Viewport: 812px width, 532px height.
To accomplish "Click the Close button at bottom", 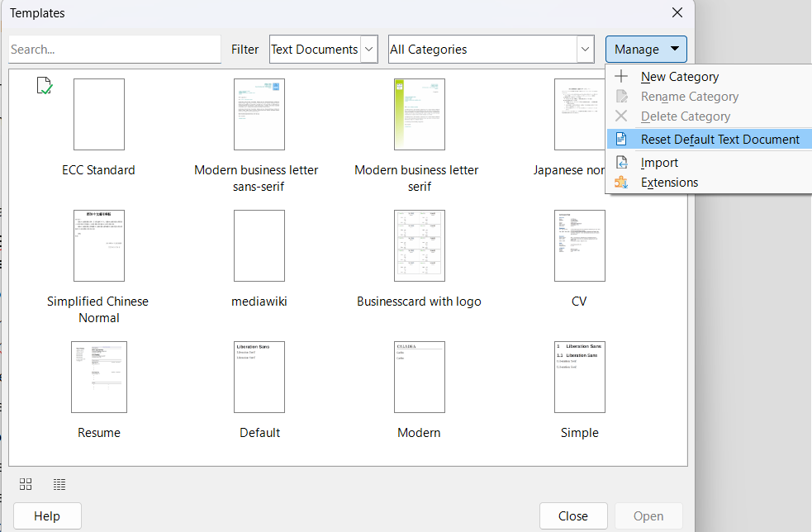I will point(572,515).
